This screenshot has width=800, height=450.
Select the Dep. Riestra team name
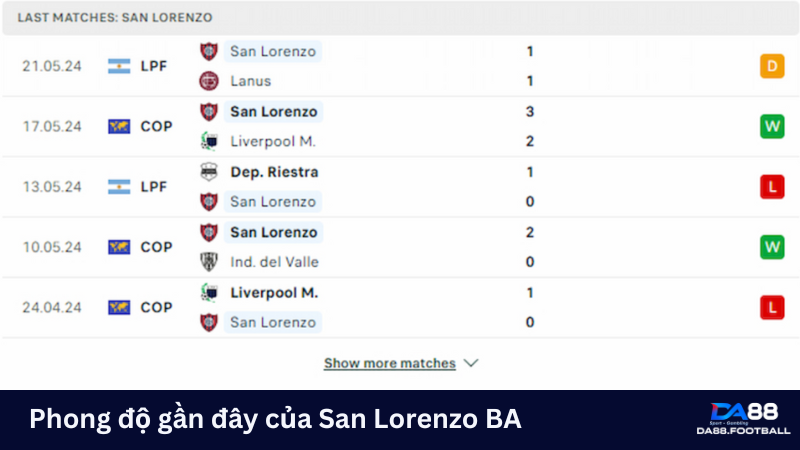click(x=274, y=172)
